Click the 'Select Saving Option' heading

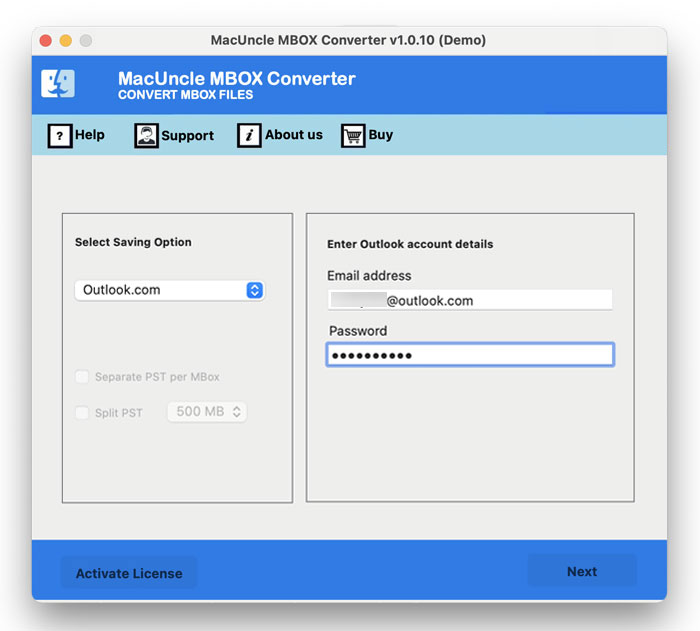(133, 242)
